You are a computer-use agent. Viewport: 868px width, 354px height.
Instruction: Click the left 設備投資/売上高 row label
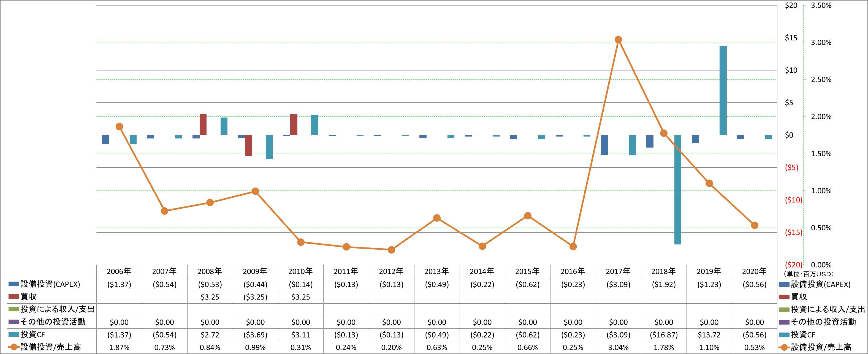coord(51,347)
